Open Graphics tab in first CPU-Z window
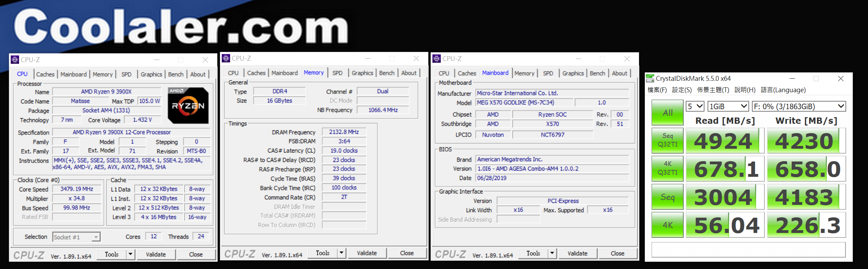This screenshot has height=269, width=868. (x=151, y=74)
